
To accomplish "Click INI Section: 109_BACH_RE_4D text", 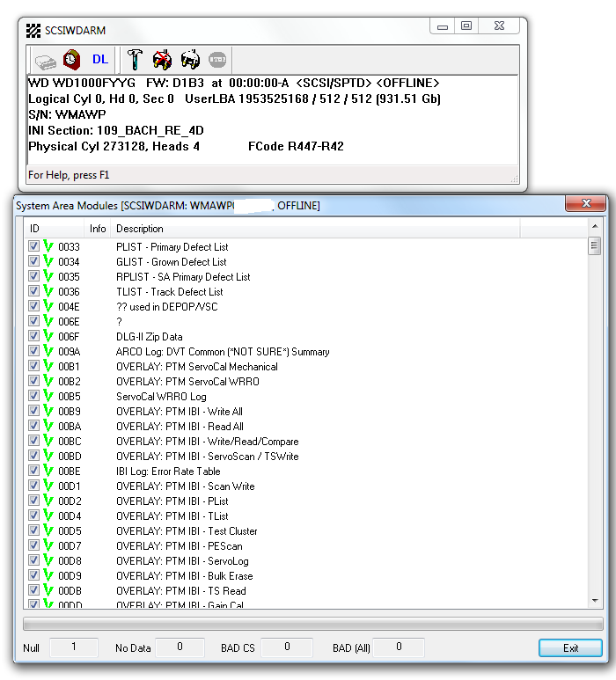I will point(116,130).
